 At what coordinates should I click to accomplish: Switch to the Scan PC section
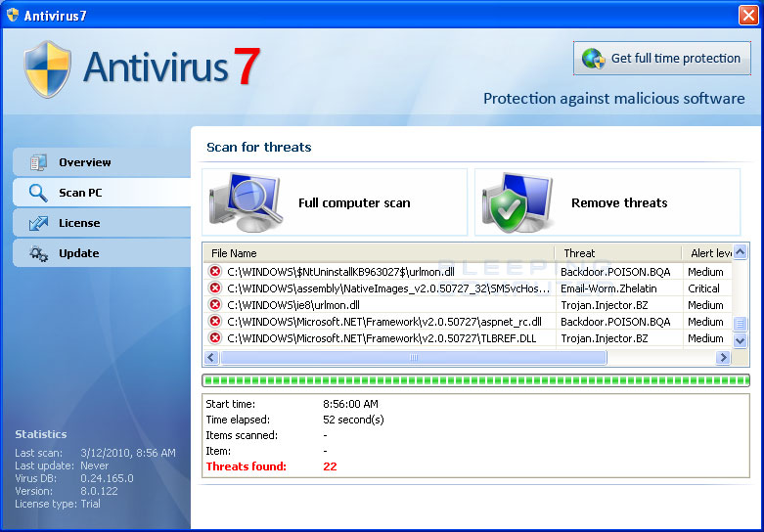tap(102, 193)
